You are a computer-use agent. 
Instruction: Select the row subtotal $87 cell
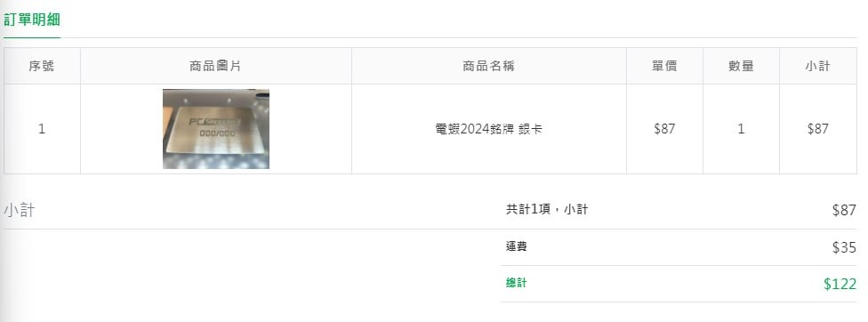817,129
